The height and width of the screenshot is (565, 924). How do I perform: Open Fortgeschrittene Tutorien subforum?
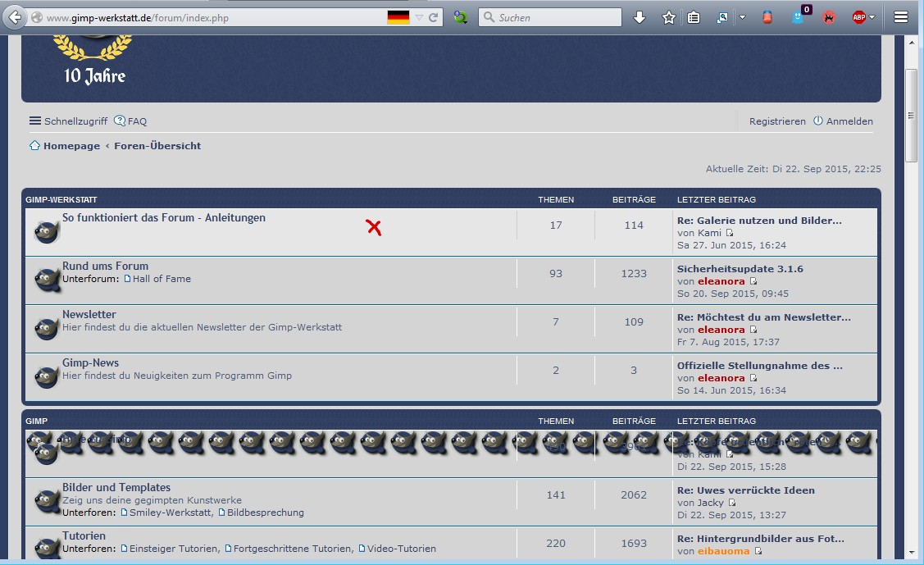click(293, 549)
